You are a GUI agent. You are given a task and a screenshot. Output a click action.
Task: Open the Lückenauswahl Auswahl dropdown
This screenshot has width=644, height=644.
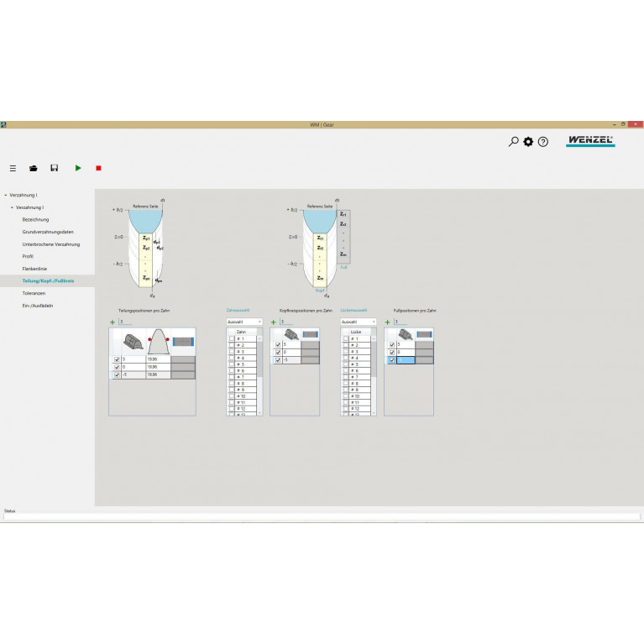point(359,322)
